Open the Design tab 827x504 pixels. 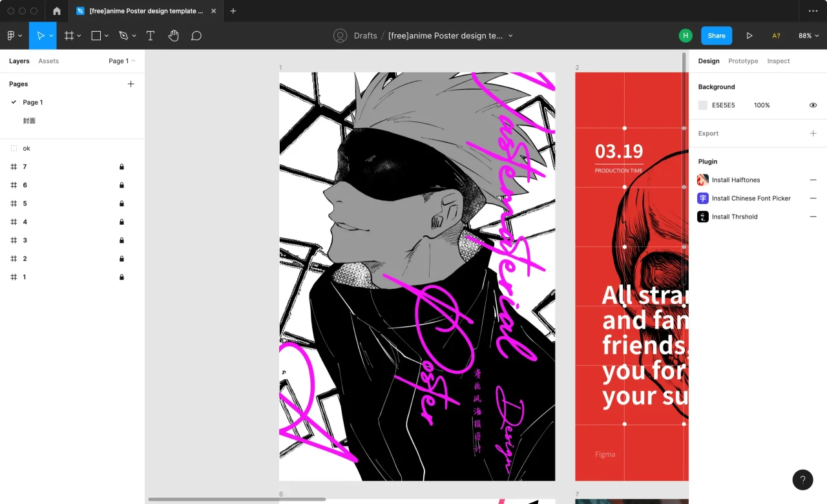click(709, 61)
